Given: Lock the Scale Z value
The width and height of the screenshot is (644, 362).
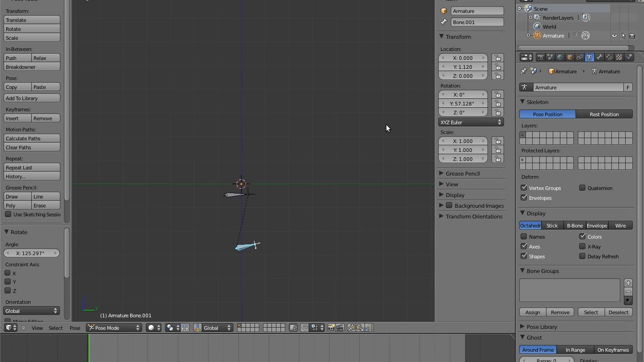Looking at the screenshot, I should pos(498,159).
